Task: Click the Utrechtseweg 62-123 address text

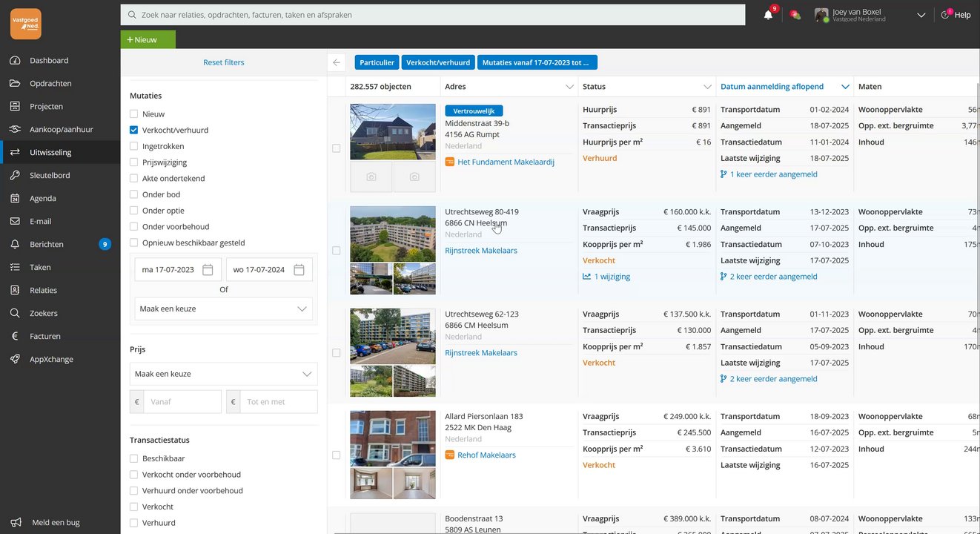Action: (x=482, y=320)
